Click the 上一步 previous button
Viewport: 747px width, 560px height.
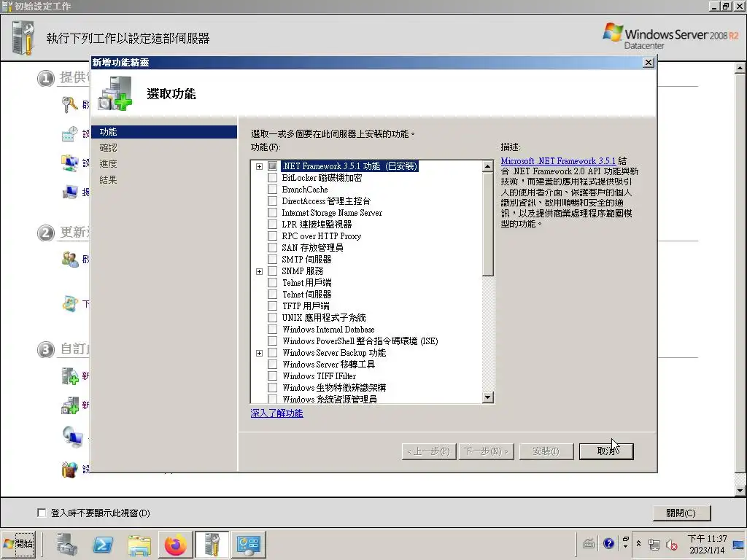[429, 451]
